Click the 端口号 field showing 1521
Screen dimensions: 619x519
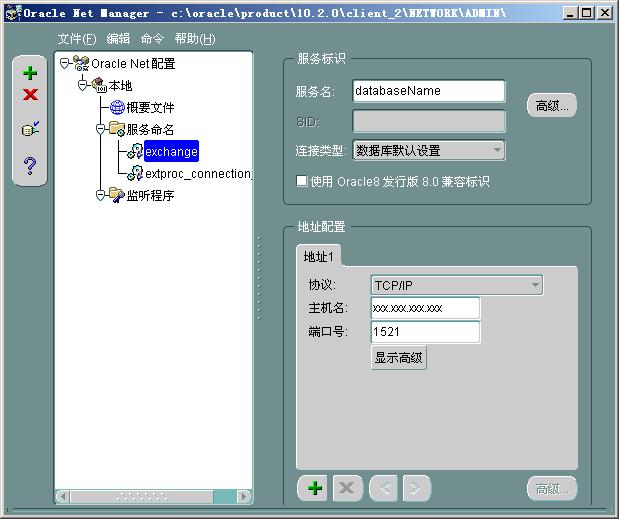pyautogui.click(x=426, y=332)
